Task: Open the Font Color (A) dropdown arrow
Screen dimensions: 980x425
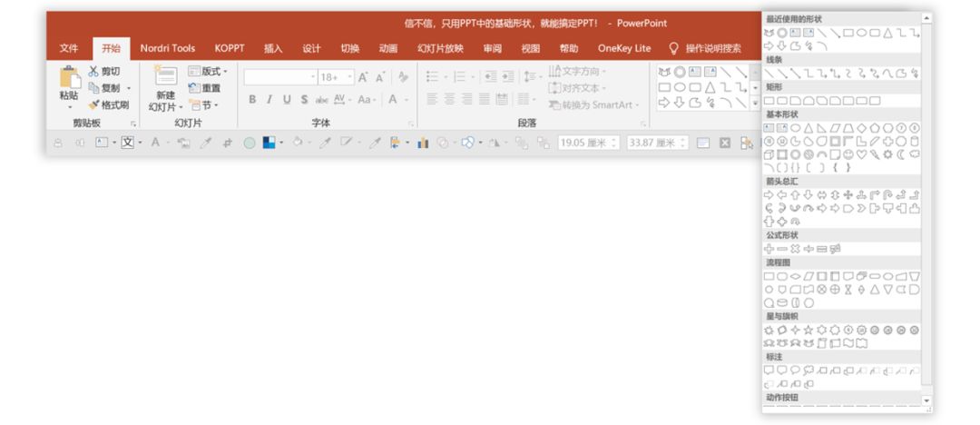Action: pos(407,100)
